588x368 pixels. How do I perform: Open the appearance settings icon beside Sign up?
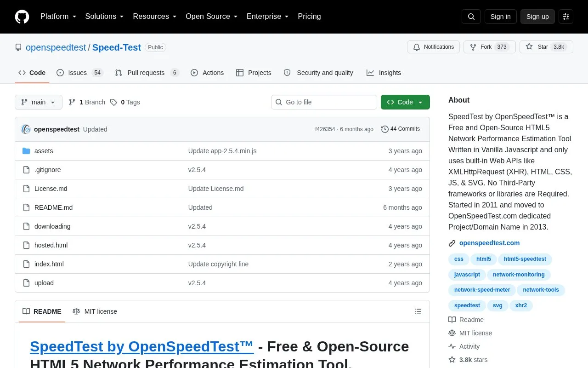(x=566, y=17)
